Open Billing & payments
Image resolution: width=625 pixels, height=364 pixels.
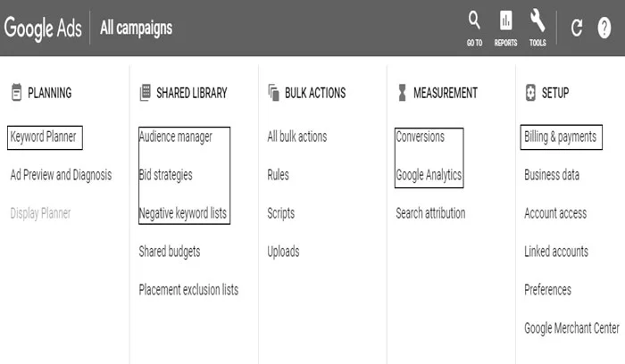pos(561,137)
